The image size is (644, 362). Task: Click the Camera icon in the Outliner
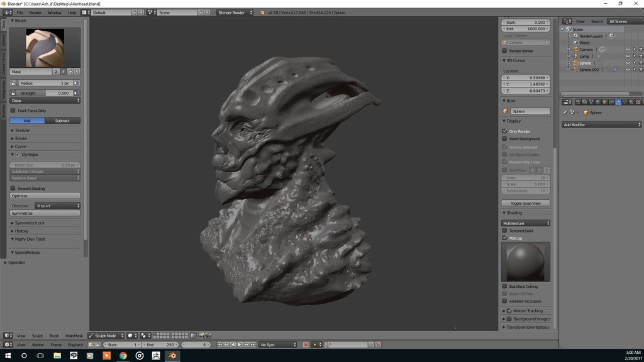point(575,50)
